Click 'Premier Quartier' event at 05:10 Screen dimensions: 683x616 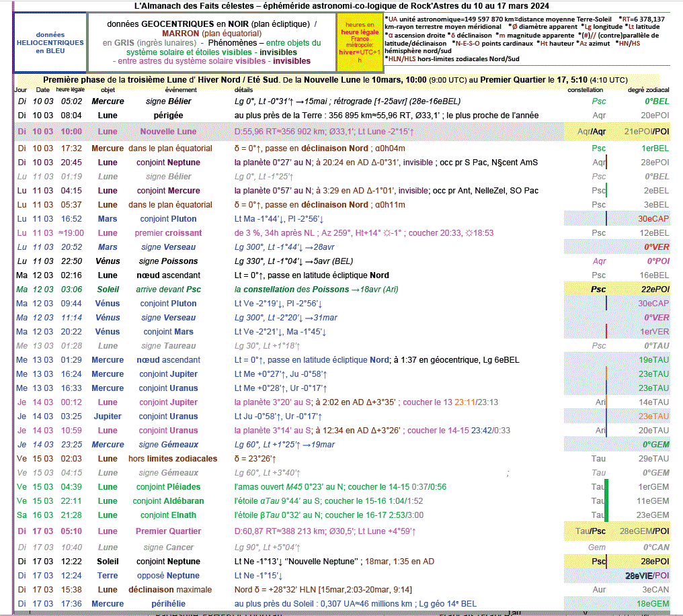coord(168,531)
